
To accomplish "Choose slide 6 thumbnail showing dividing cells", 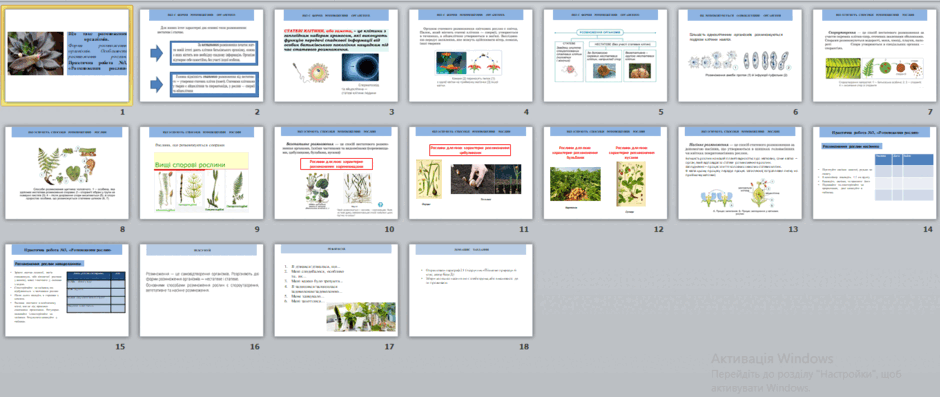I will coord(740,55).
